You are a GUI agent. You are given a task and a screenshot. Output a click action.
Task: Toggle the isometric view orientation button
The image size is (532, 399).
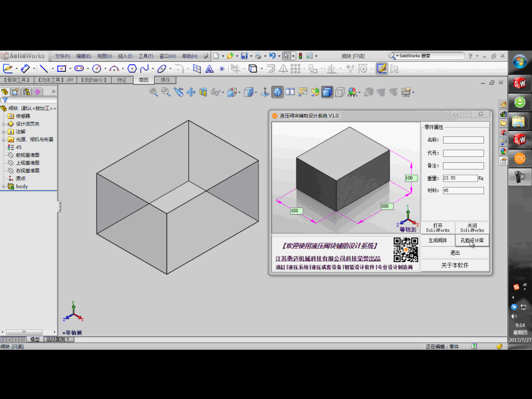(277, 92)
